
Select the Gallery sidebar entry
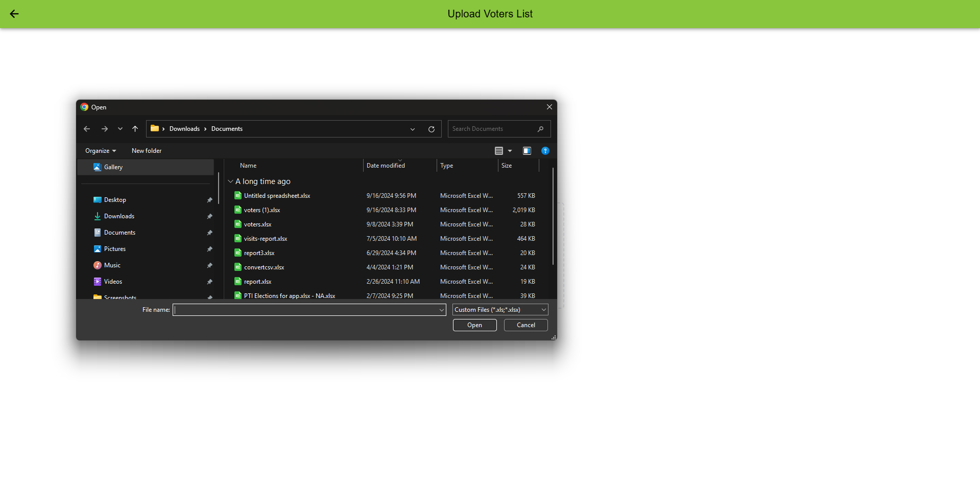113,167
